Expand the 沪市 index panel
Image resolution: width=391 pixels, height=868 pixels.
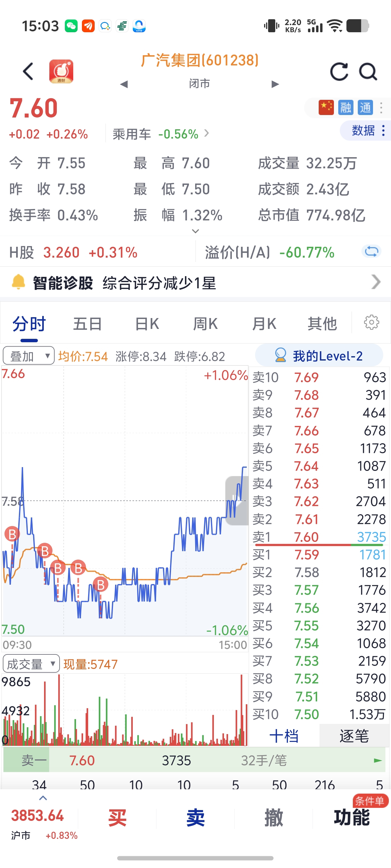click(43, 798)
